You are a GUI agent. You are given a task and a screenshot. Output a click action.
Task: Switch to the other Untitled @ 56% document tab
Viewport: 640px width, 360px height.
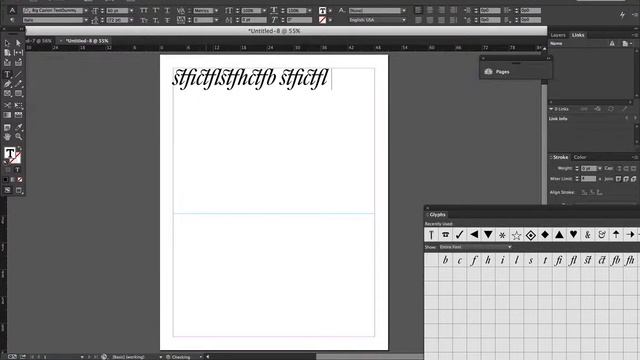(x=39, y=41)
